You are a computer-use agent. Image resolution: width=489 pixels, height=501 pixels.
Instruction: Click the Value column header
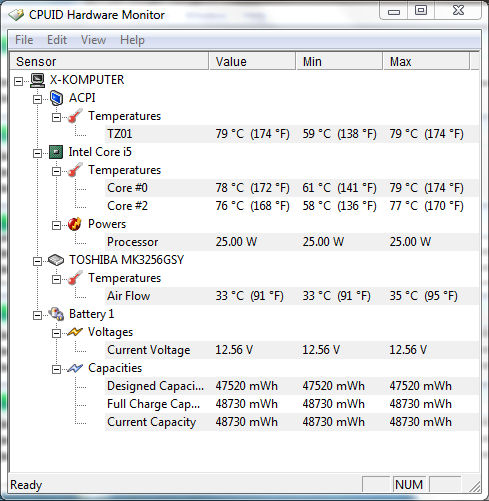(x=253, y=61)
